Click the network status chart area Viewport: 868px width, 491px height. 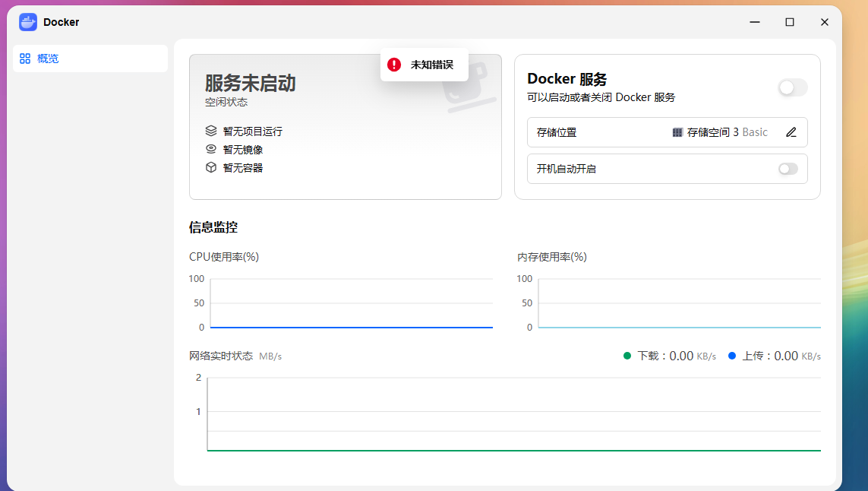pos(513,414)
